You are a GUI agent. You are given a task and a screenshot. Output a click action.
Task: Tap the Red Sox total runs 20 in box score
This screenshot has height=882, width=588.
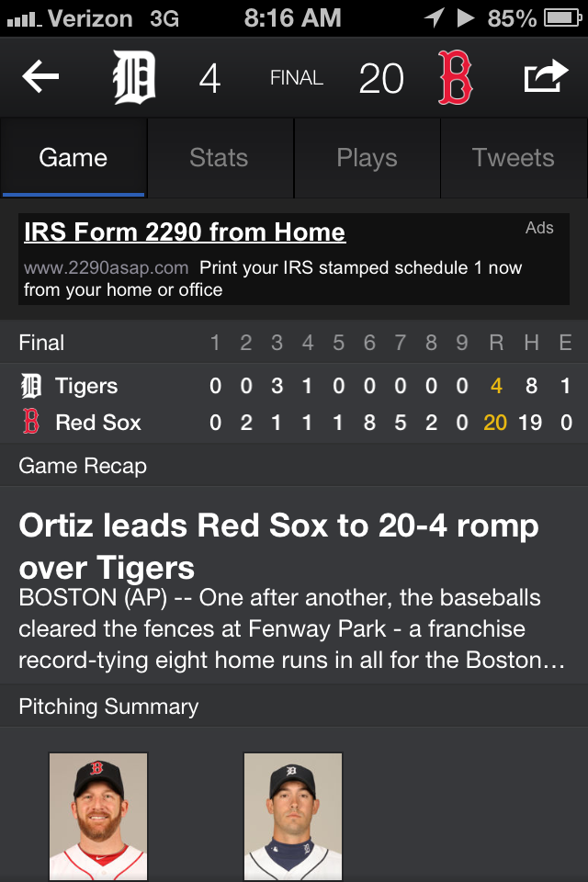(495, 423)
